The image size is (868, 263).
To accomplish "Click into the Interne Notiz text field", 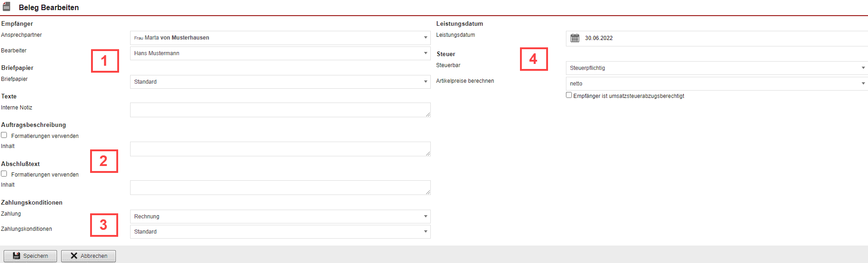I will click(x=280, y=110).
